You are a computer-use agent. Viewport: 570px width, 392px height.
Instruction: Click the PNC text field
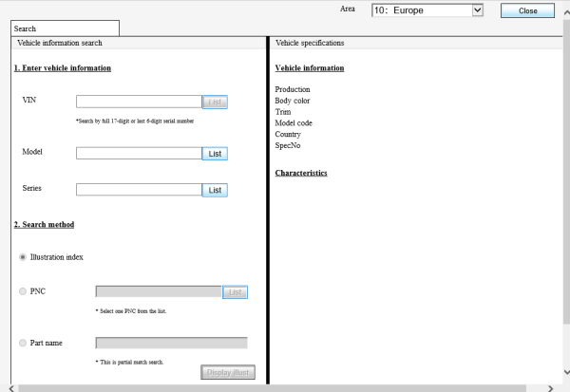pos(159,291)
